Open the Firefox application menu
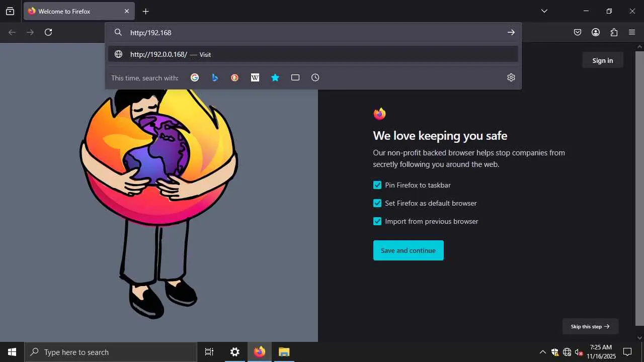This screenshot has width=644, height=362. tap(632, 32)
